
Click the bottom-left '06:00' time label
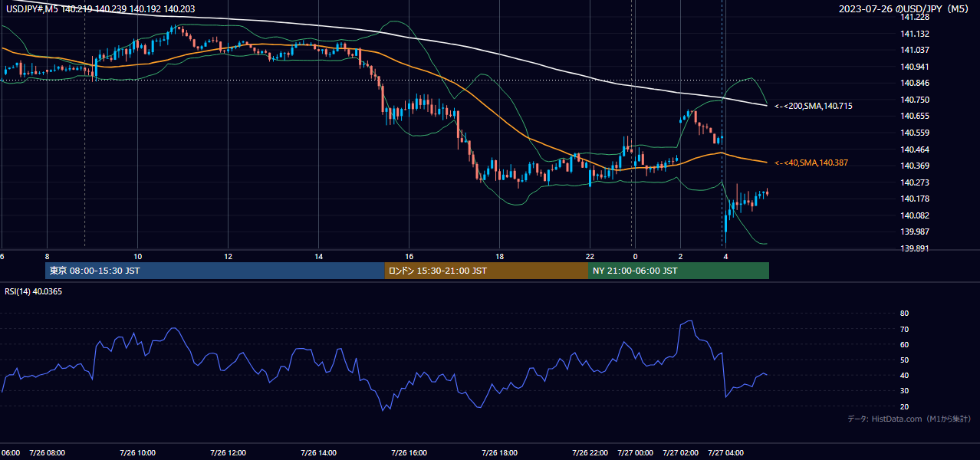11,453
